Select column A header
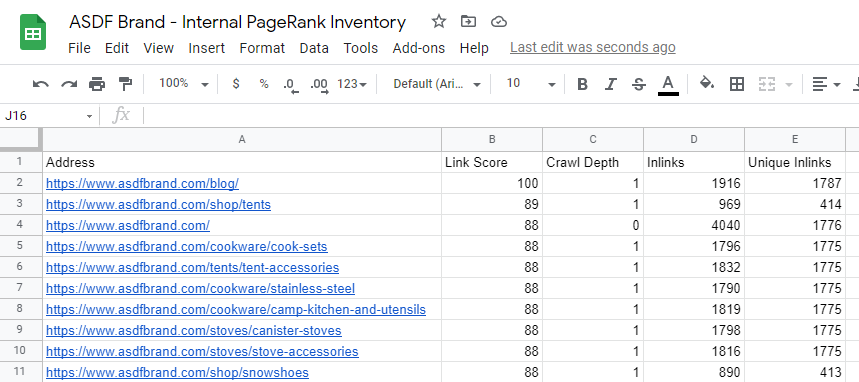 tap(242, 140)
